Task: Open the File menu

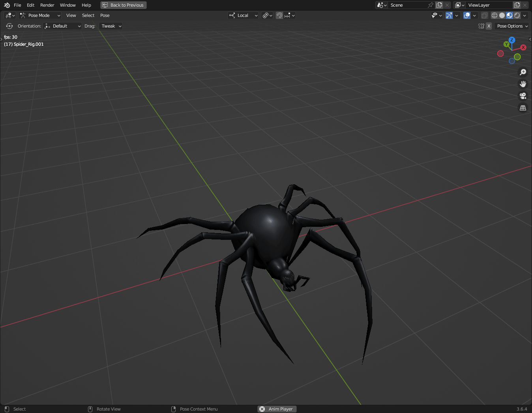Action: [x=17, y=5]
